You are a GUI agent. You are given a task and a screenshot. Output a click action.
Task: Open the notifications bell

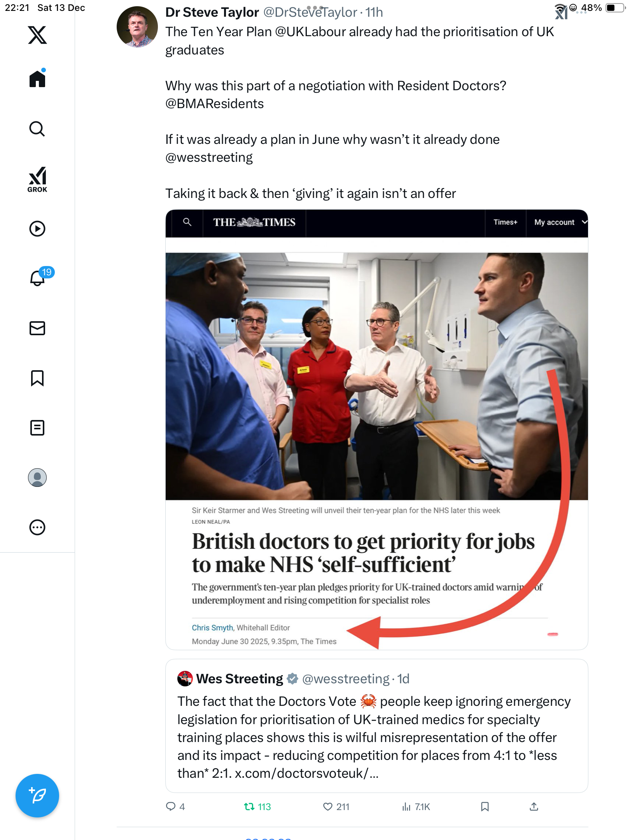[38, 278]
